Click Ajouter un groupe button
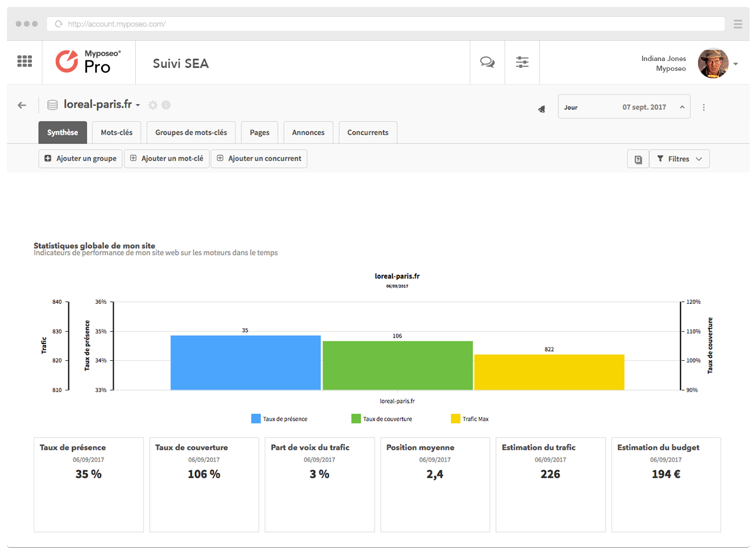The image size is (756, 553). coord(80,159)
